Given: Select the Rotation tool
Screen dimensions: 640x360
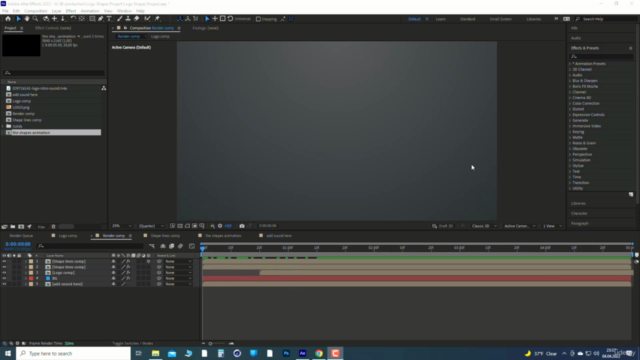Looking at the screenshot, I should 73,19.
